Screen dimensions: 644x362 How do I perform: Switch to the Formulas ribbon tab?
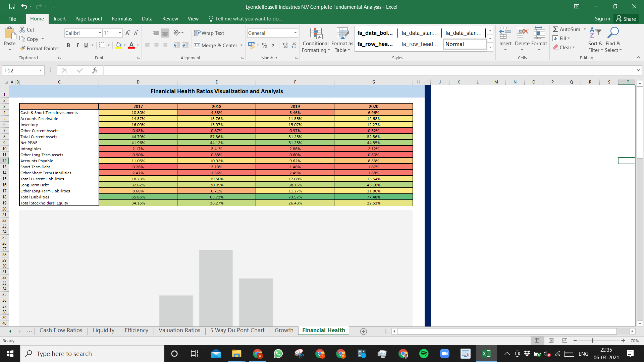point(122,19)
